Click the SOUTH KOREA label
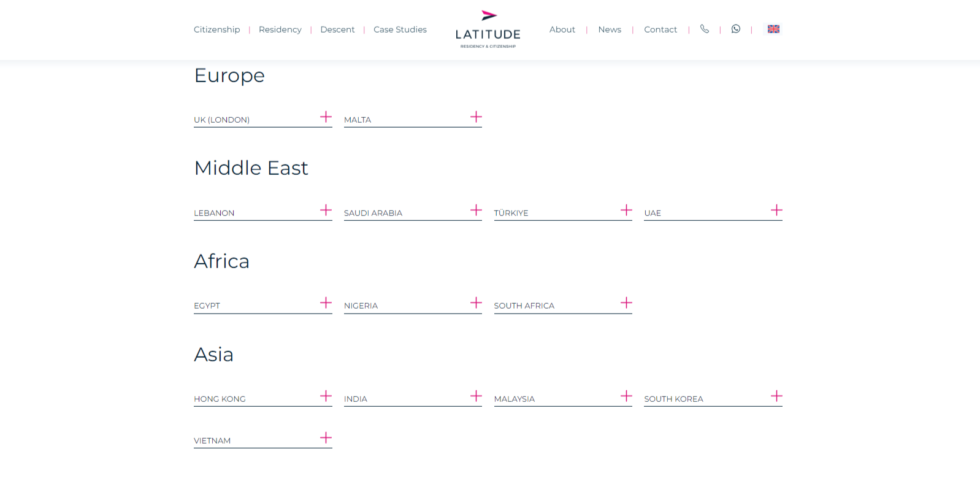980x481 pixels. tap(673, 399)
